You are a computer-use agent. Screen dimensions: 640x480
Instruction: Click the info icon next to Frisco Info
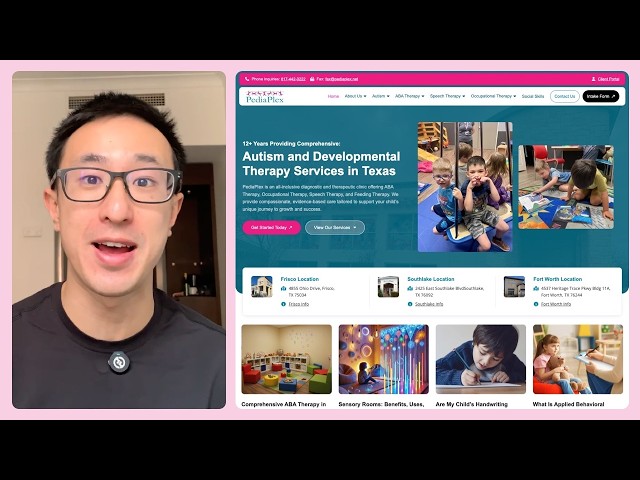pos(283,304)
